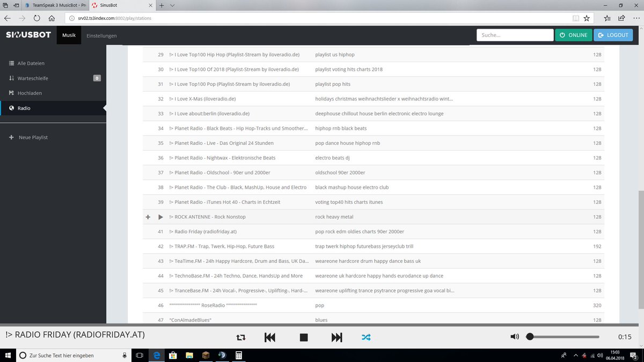The image size is (644, 362).
Task: Open File Explorer from the taskbar
Action: 189,355
